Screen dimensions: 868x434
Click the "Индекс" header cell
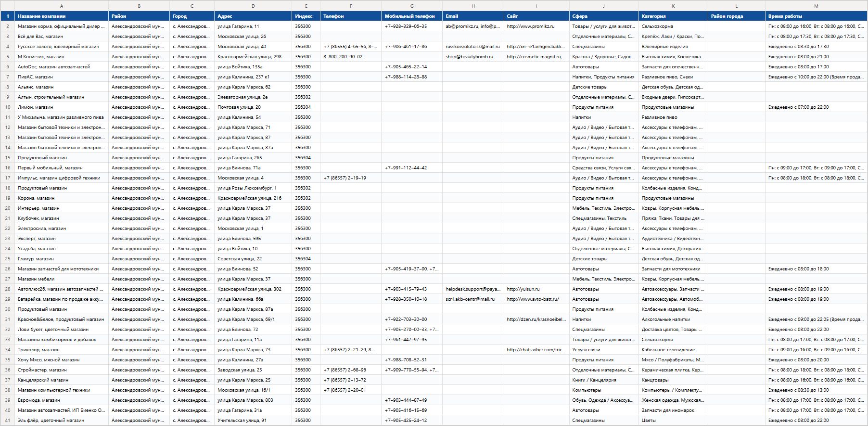306,16
